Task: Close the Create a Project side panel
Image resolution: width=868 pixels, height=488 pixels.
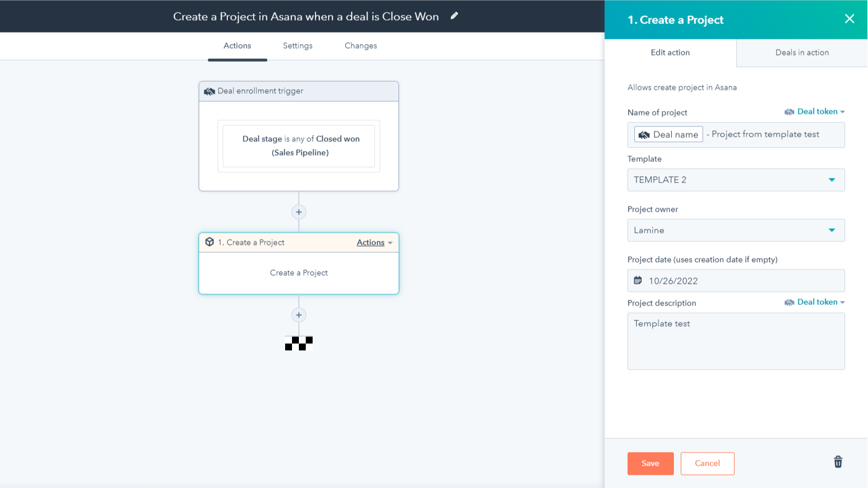Action: click(x=849, y=19)
